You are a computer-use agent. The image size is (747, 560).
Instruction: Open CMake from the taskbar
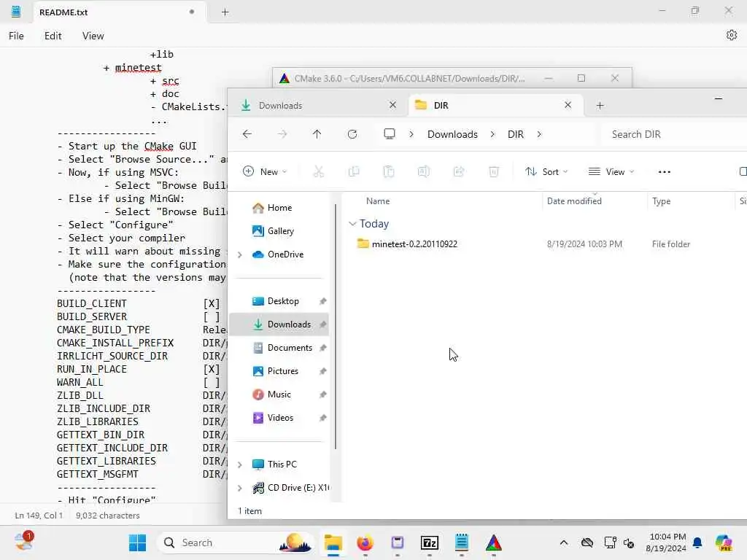(494, 542)
